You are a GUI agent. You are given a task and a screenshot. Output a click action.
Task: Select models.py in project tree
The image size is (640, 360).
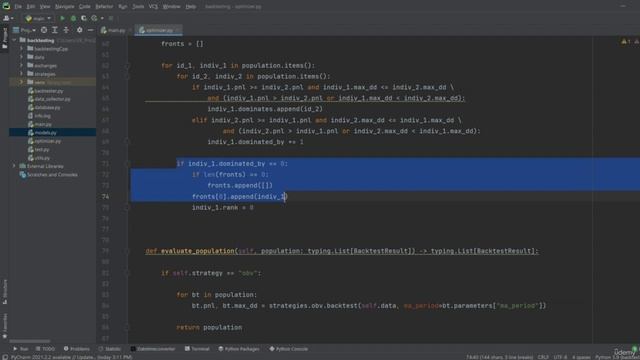coord(45,133)
